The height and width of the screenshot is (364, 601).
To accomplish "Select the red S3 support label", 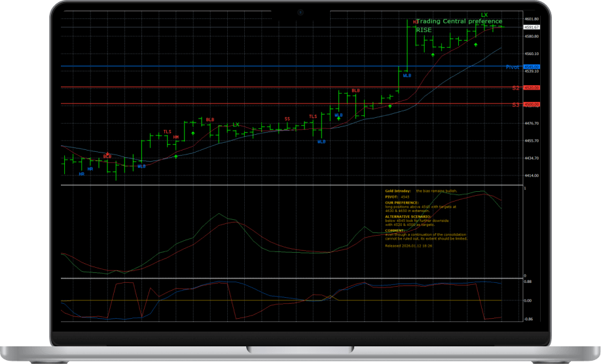I will pos(515,105).
